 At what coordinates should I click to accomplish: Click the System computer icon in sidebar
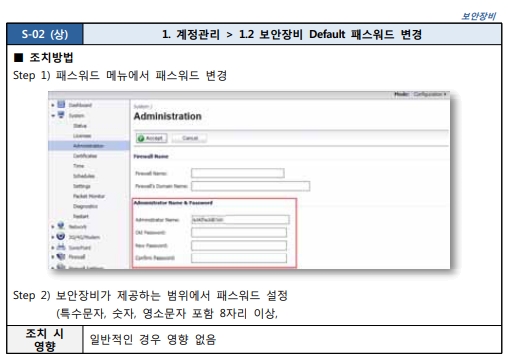tap(61, 115)
